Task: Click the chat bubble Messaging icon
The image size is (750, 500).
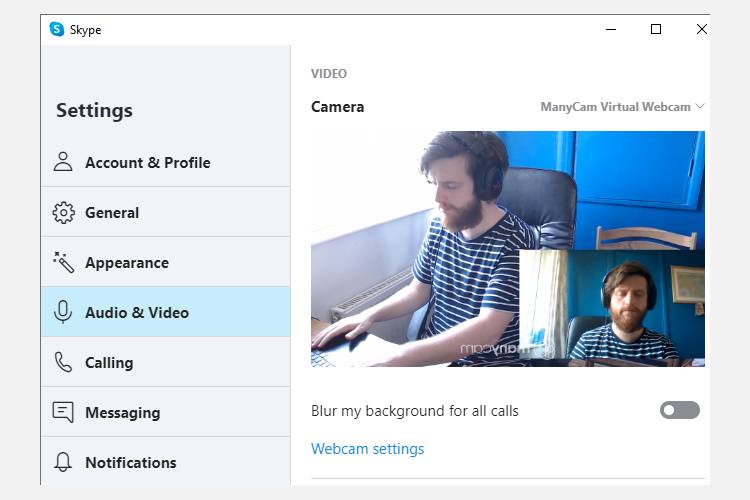Action: (x=63, y=412)
